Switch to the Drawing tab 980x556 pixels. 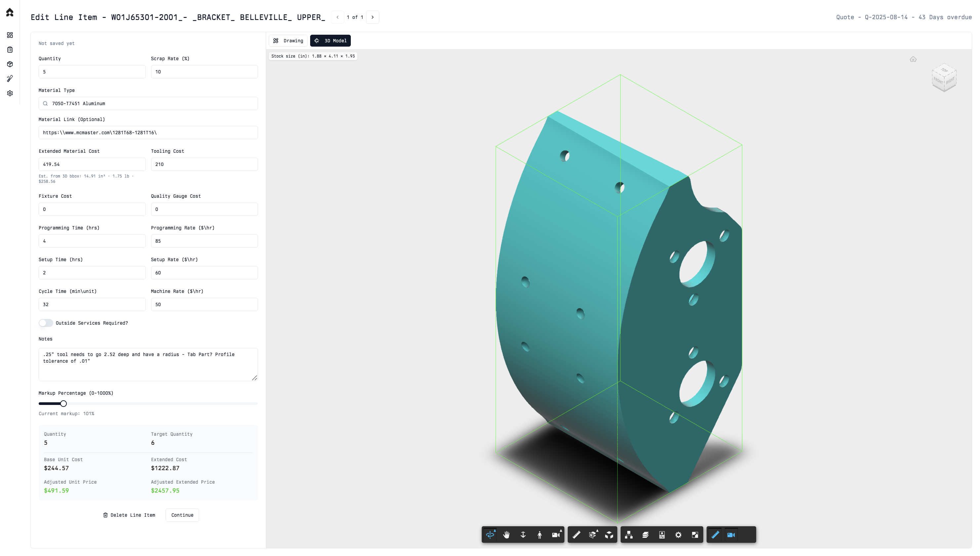tap(288, 41)
